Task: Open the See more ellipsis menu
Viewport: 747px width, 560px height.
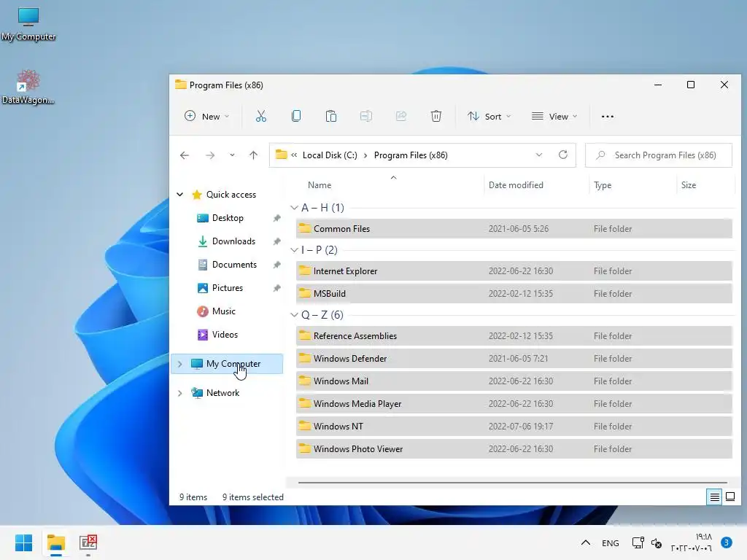Action: coord(608,117)
